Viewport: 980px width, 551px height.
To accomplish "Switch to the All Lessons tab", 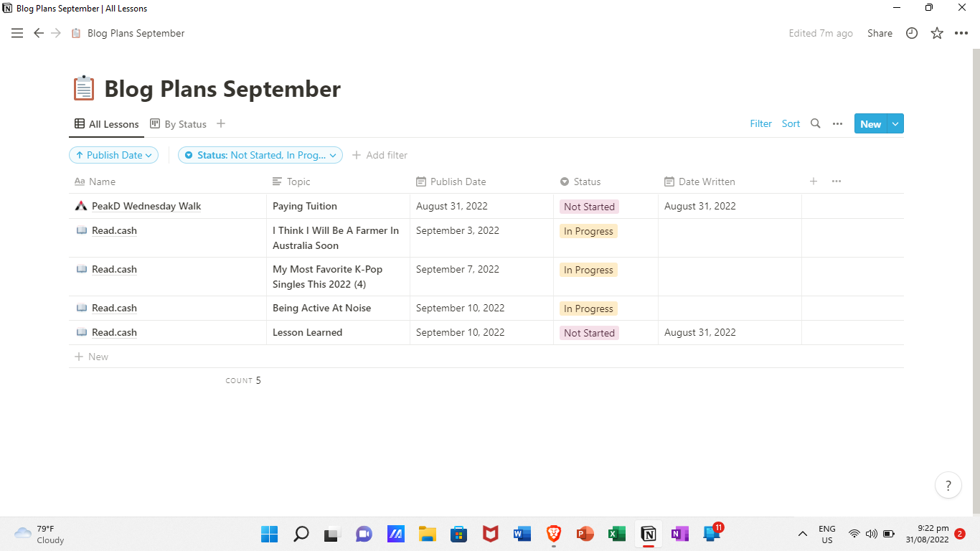I will 107,124.
